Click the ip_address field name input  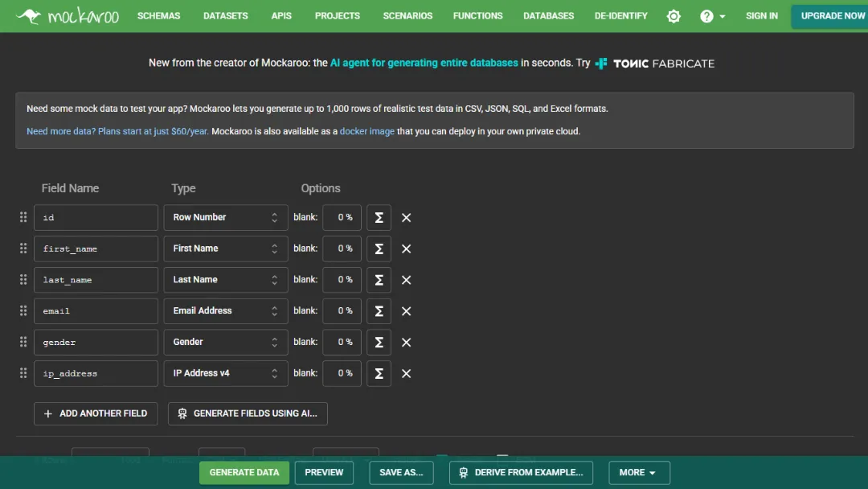click(x=96, y=373)
